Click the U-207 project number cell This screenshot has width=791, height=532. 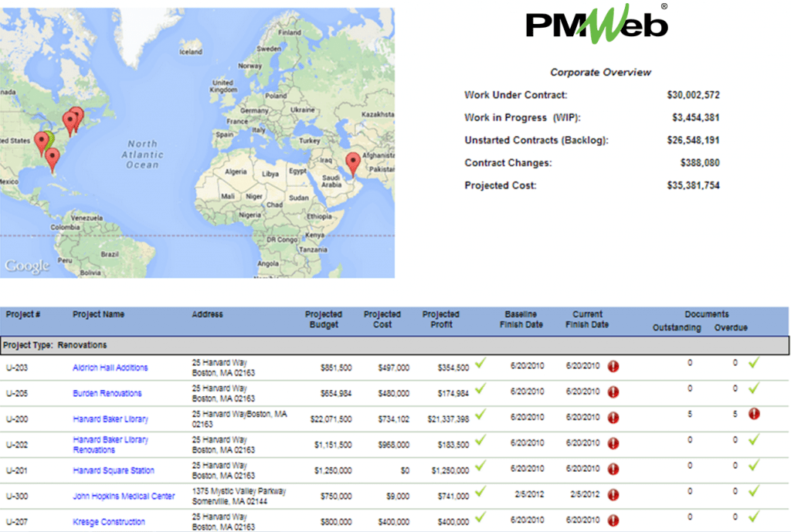(x=17, y=522)
